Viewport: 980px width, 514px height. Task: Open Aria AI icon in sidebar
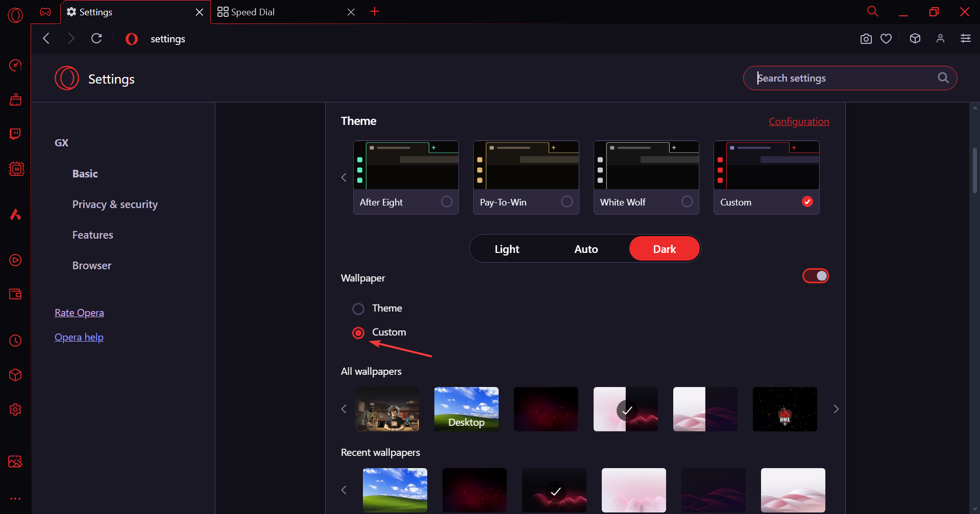point(15,214)
